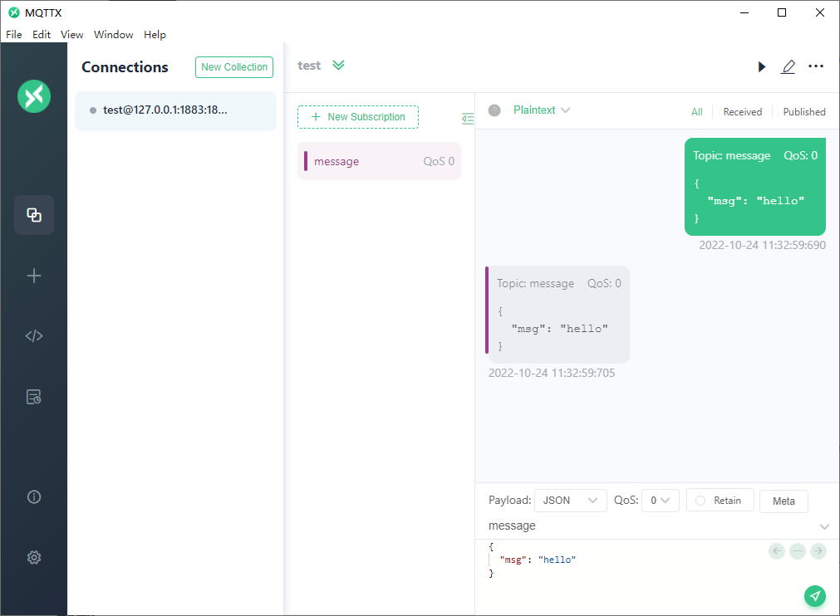Open the About info icon
This screenshot has height=616, width=840.
[x=34, y=496]
